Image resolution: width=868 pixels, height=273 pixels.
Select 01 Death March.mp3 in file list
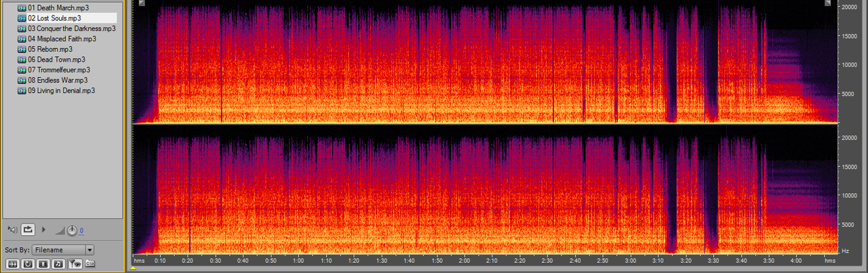tap(58, 7)
